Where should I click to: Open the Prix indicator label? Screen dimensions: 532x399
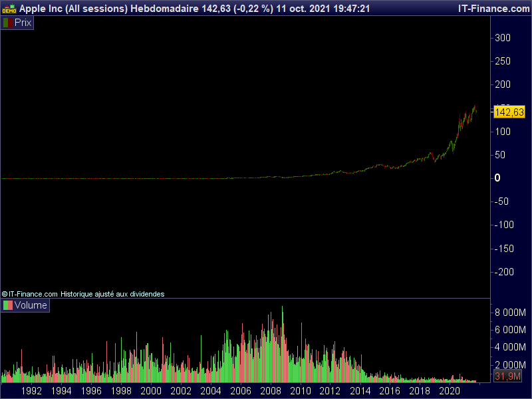(17, 23)
